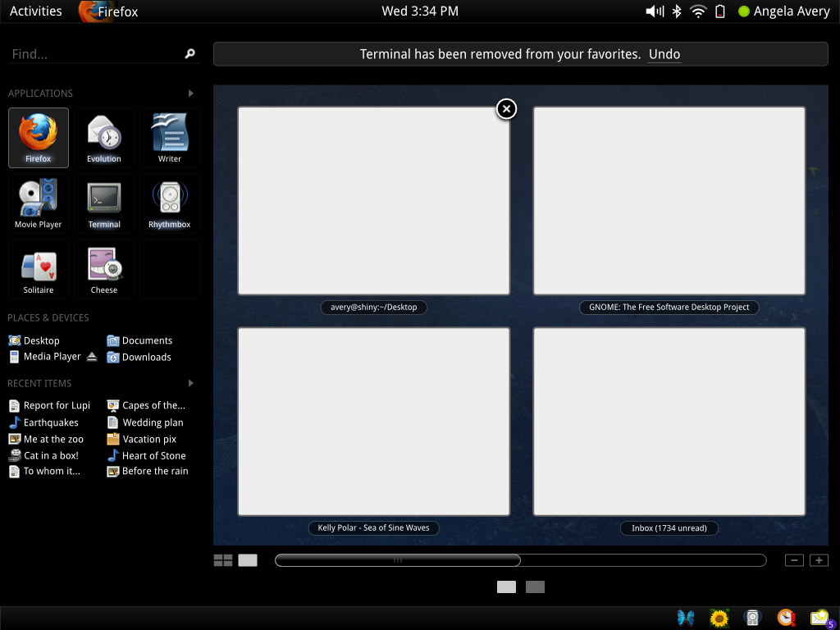Open the Evolution mail application

[x=103, y=137]
